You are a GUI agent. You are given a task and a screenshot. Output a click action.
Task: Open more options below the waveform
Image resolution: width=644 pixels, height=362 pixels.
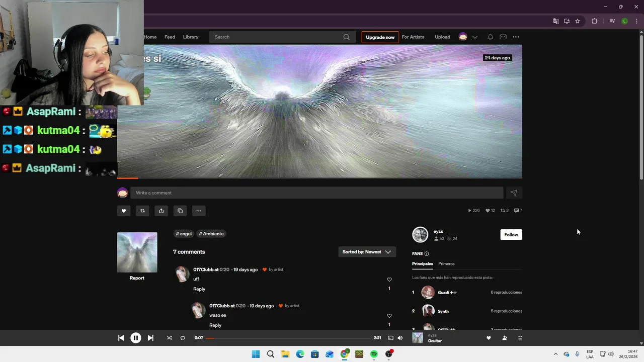pos(199,211)
